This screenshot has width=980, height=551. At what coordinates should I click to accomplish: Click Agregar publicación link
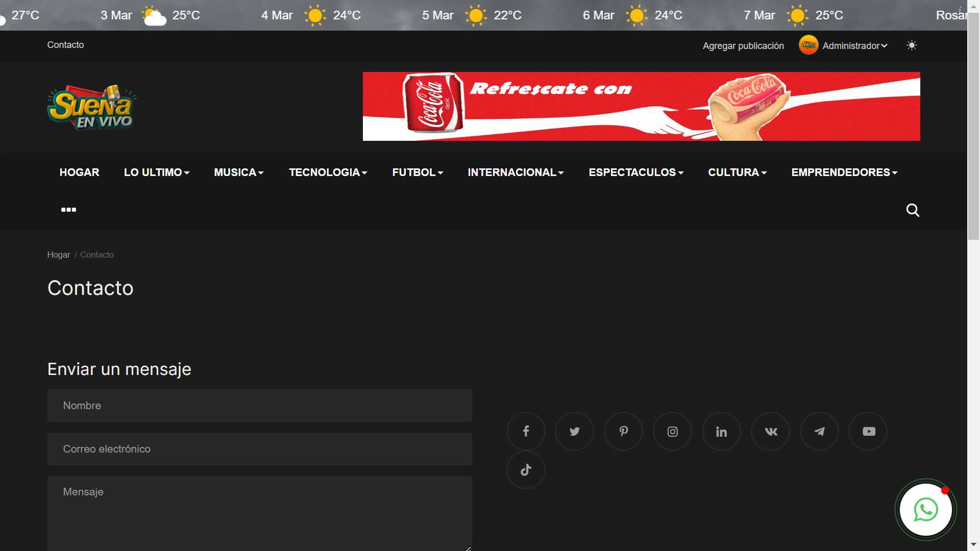(743, 46)
